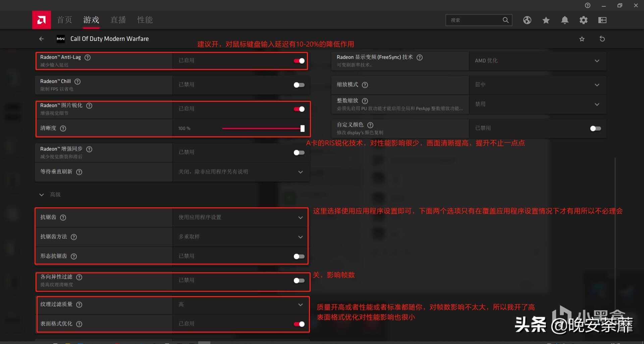The width and height of the screenshot is (644, 344).
Task: Click the reset icon next to the game title
Action: tap(602, 39)
